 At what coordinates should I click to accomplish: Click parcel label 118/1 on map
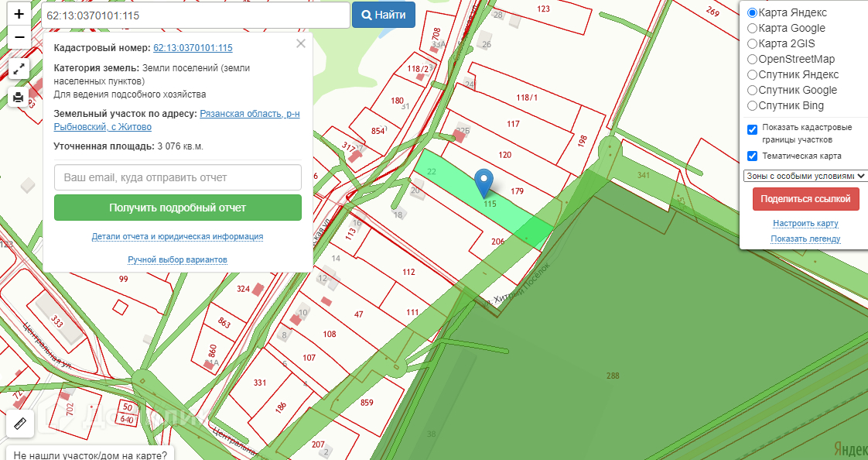tap(526, 98)
